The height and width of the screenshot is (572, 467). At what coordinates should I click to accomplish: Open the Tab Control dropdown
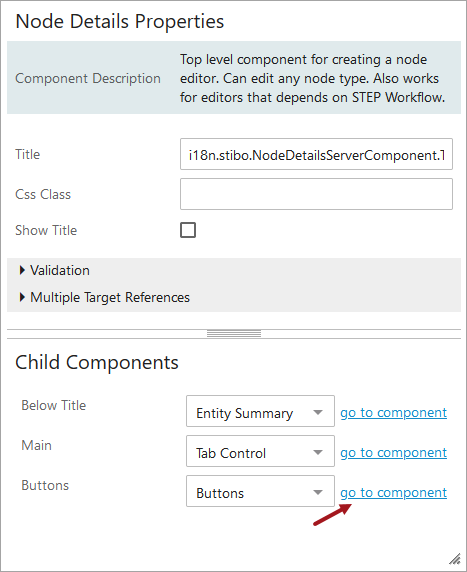(x=260, y=451)
